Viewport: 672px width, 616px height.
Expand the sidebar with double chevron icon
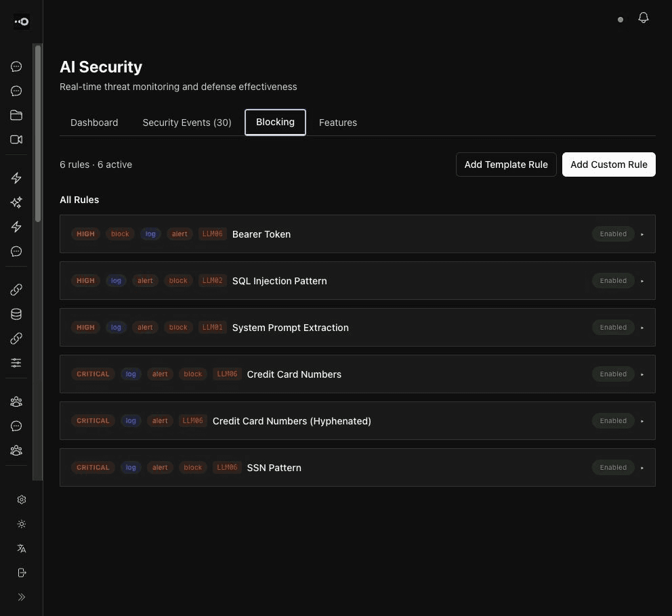(x=22, y=597)
